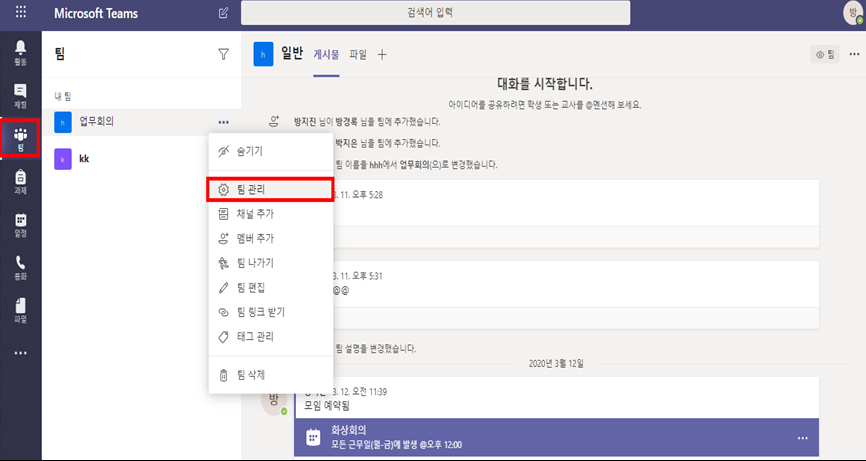Choose 팀 편집 from the context menu
The width and height of the screenshot is (866, 461).
click(x=271, y=288)
